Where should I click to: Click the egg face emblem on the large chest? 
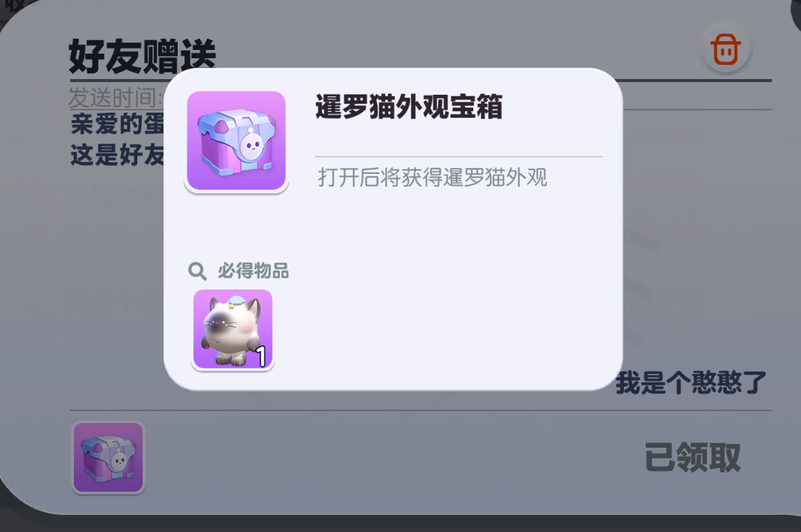coord(252,145)
